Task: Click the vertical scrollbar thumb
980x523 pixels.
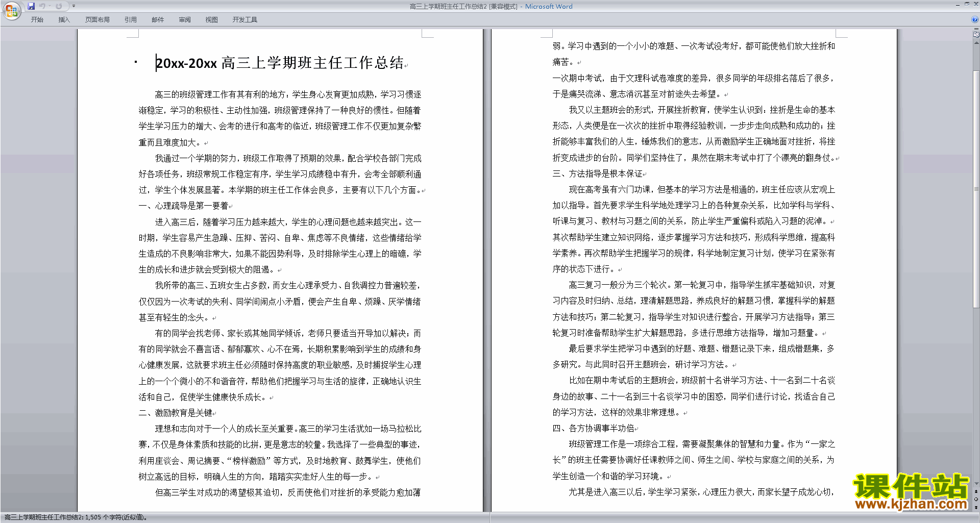Action: coord(976,189)
